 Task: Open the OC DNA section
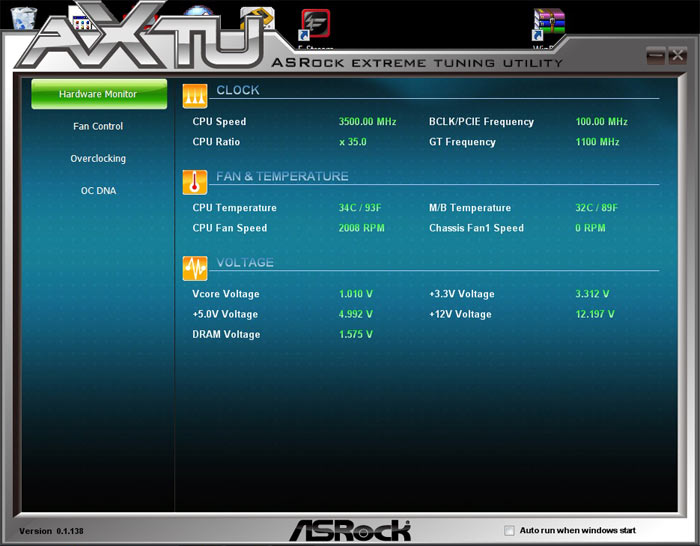tap(99, 191)
